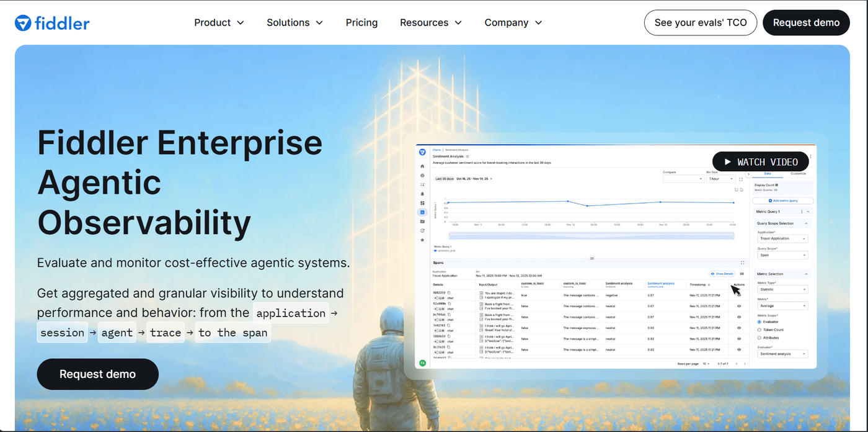This screenshot has width=868, height=432.
Task: Open the Metric Type dropdown showing Statistic
Action: coord(783,289)
